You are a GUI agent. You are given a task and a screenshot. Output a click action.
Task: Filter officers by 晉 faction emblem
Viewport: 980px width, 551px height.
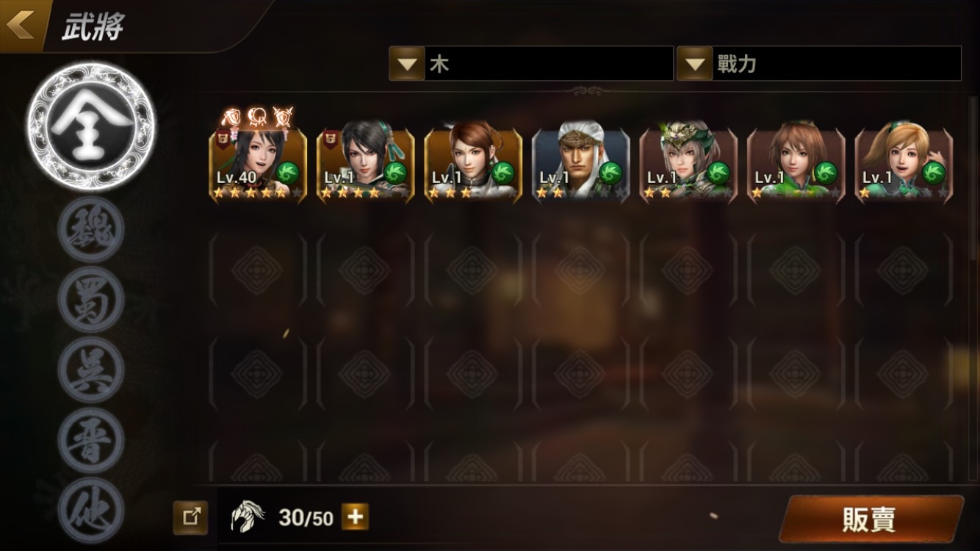click(91, 441)
